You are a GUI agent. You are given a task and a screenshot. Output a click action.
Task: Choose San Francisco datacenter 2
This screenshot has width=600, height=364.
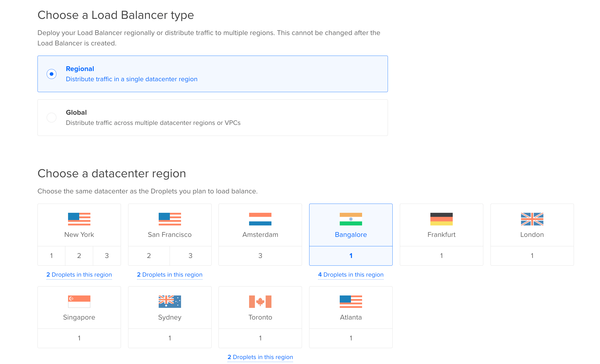tap(149, 256)
